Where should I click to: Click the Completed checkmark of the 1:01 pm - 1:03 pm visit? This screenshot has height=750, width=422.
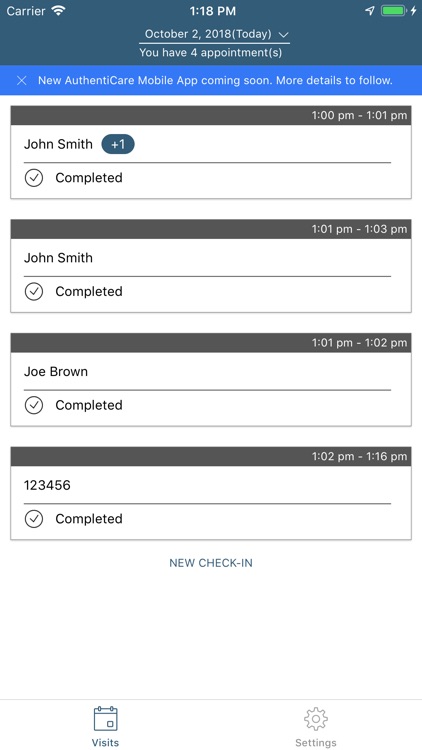[34, 292]
